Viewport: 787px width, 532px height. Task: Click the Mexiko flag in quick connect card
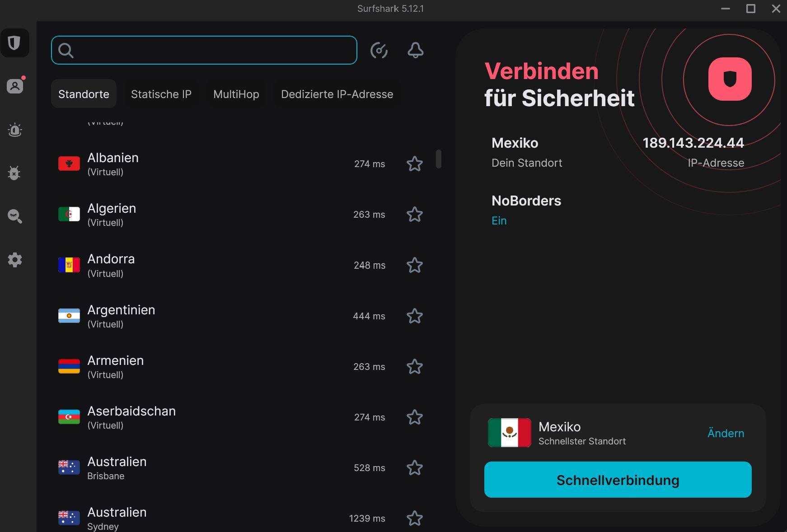(x=510, y=433)
